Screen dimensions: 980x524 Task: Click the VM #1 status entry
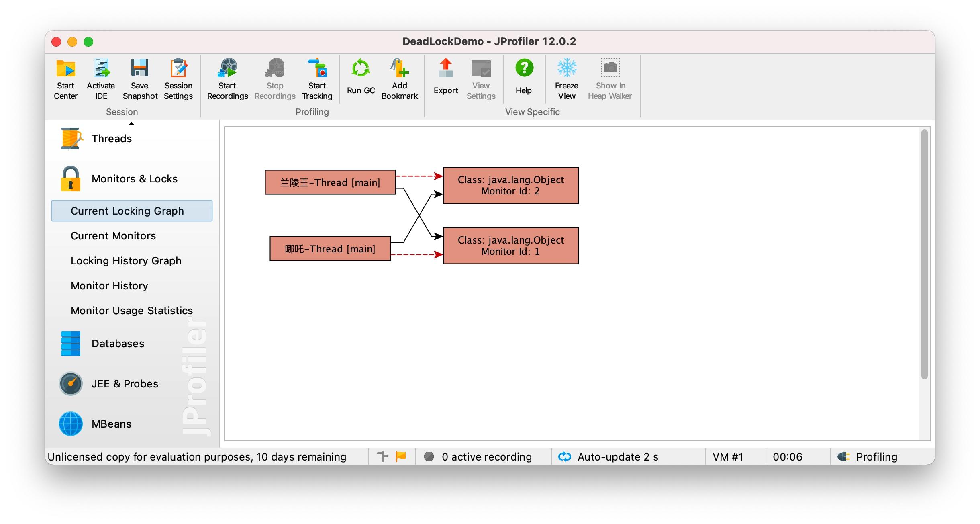click(728, 457)
